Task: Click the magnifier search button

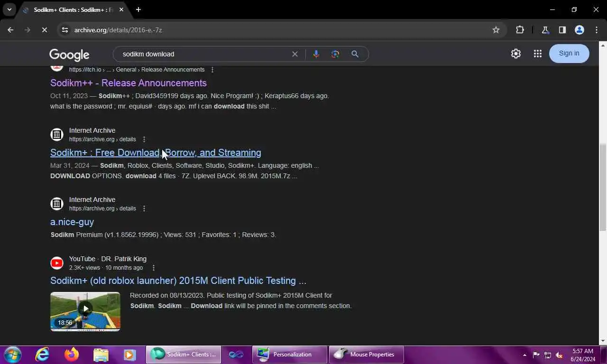Action: tap(355, 54)
